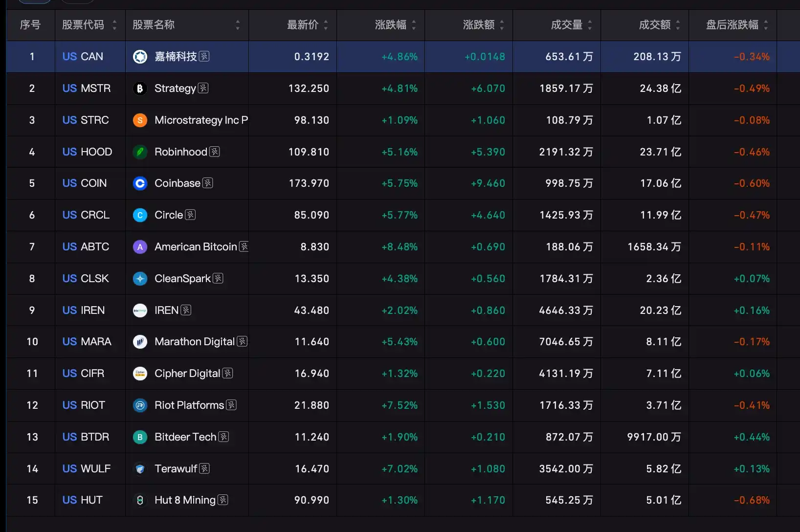Click the 序号 column header
Image resolution: width=800 pixels, height=532 pixels.
coord(30,25)
